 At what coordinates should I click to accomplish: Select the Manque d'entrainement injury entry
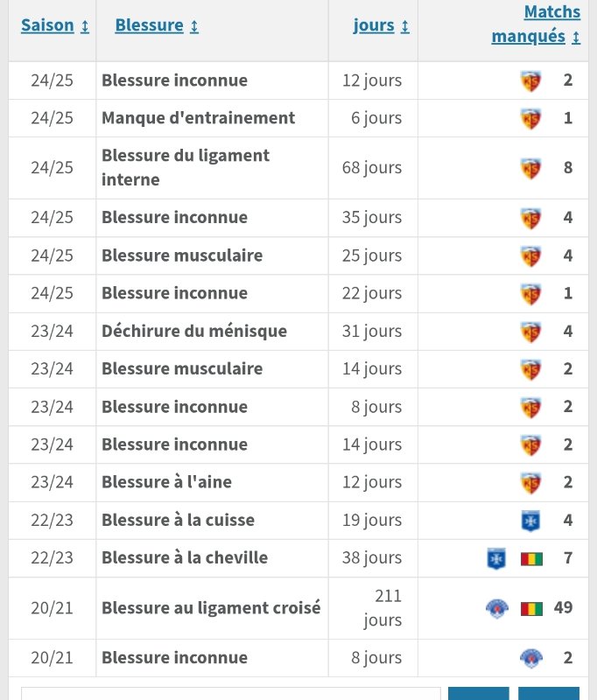[198, 118]
